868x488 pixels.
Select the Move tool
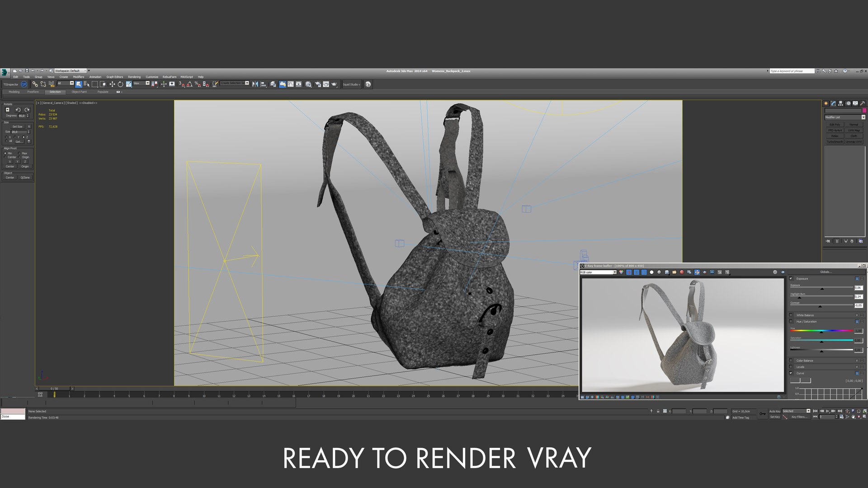(x=112, y=84)
